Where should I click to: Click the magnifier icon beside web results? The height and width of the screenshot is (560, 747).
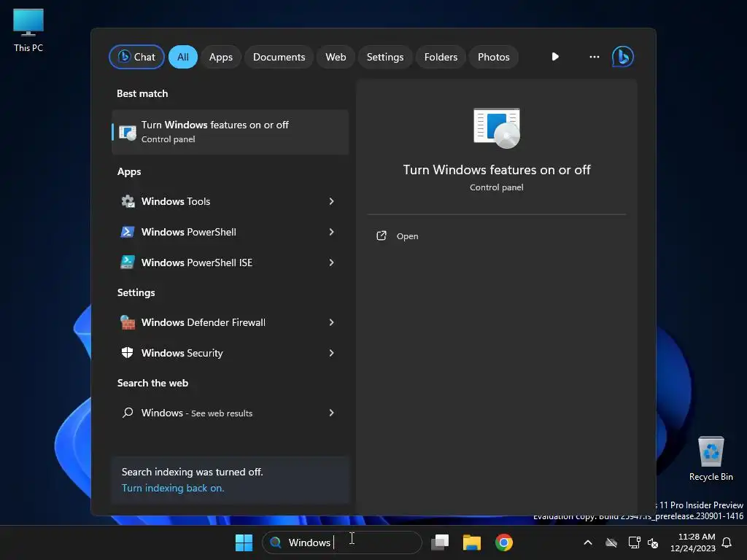click(127, 413)
